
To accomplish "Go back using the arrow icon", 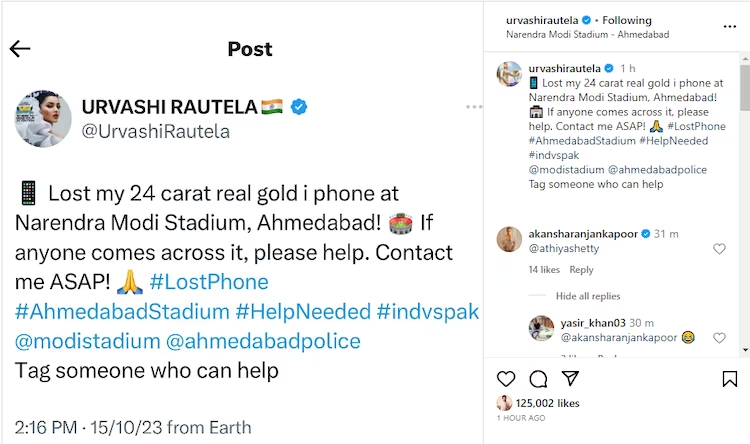I will [x=20, y=49].
